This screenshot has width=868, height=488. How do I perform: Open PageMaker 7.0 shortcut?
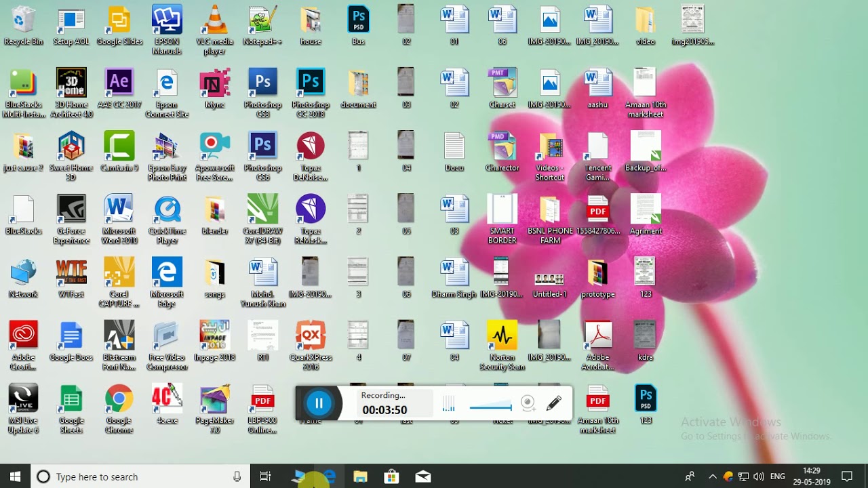click(215, 408)
